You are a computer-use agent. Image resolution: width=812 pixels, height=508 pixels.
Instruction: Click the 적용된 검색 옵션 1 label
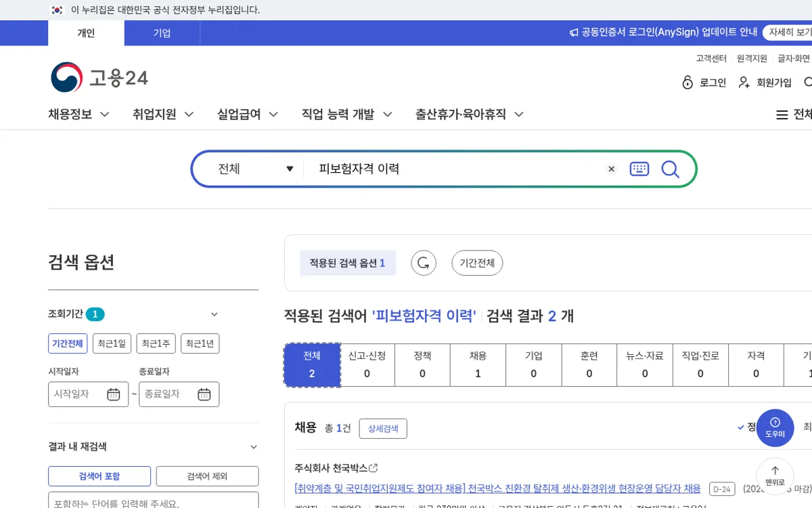[x=348, y=263]
